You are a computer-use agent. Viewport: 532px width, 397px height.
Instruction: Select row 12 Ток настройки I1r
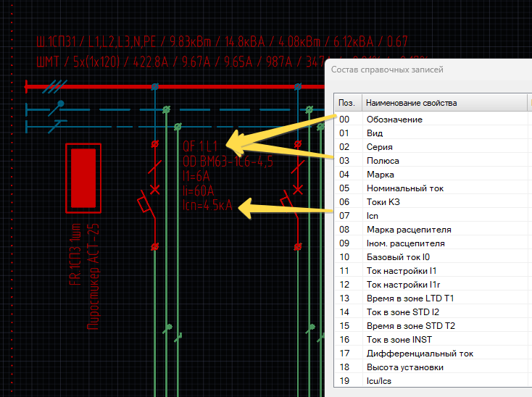click(433, 285)
